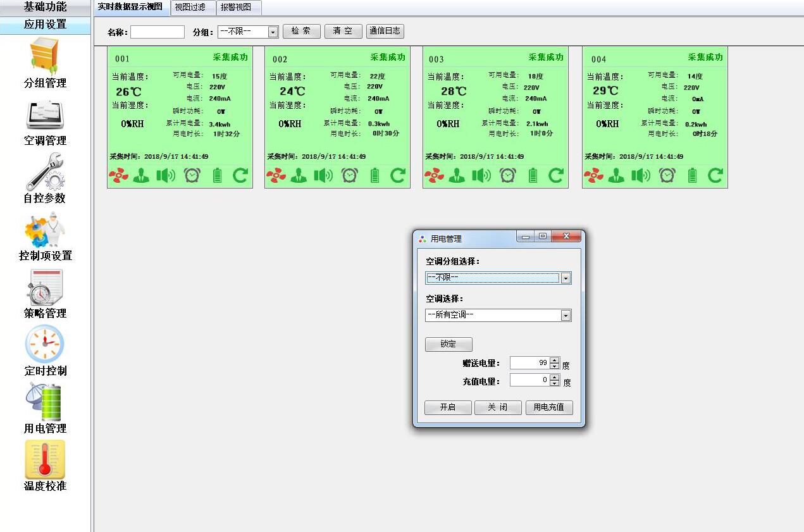Click the fan icon on device 001
Screen dimensions: 804x532
coord(118,175)
